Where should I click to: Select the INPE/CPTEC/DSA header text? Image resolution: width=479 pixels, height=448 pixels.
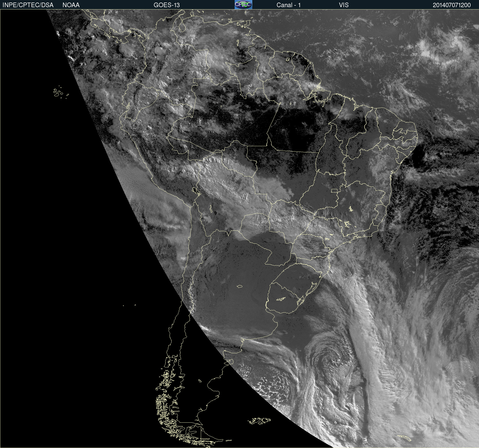pyautogui.click(x=28, y=5)
